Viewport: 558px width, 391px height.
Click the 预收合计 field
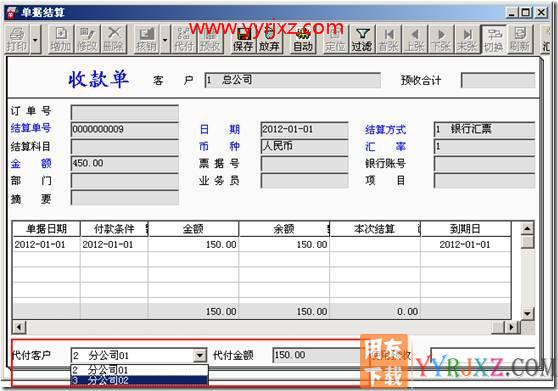click(498, 80)
